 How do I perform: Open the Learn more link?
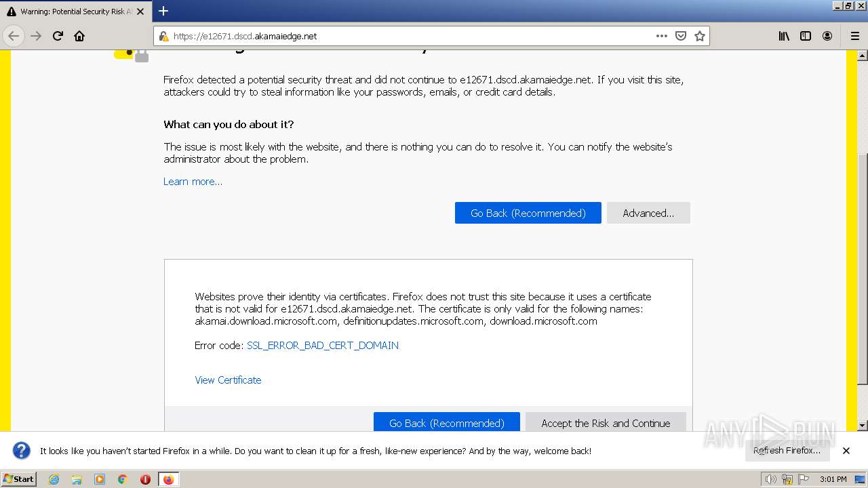(193, 181)
